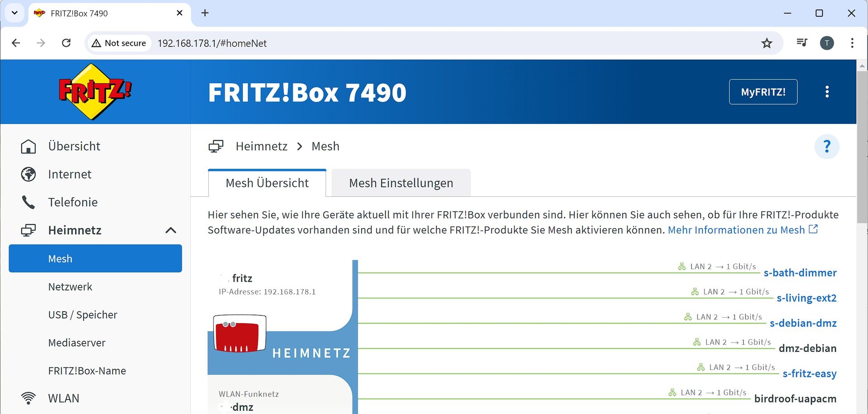This screenshot has height=414, width=868.
Task: Click the LAN icon for birdroof-uapacm
Action: pos(672,392)
